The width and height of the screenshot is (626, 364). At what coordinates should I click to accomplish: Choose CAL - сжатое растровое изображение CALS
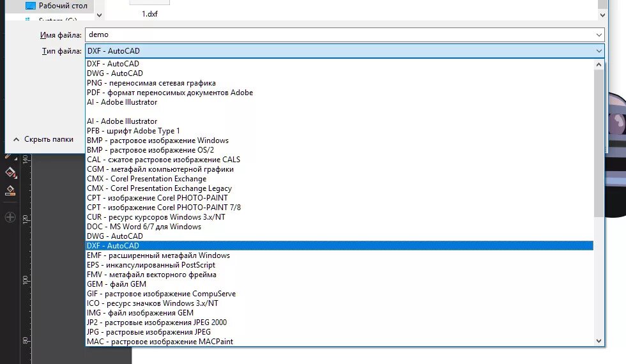tap(339, 160)
